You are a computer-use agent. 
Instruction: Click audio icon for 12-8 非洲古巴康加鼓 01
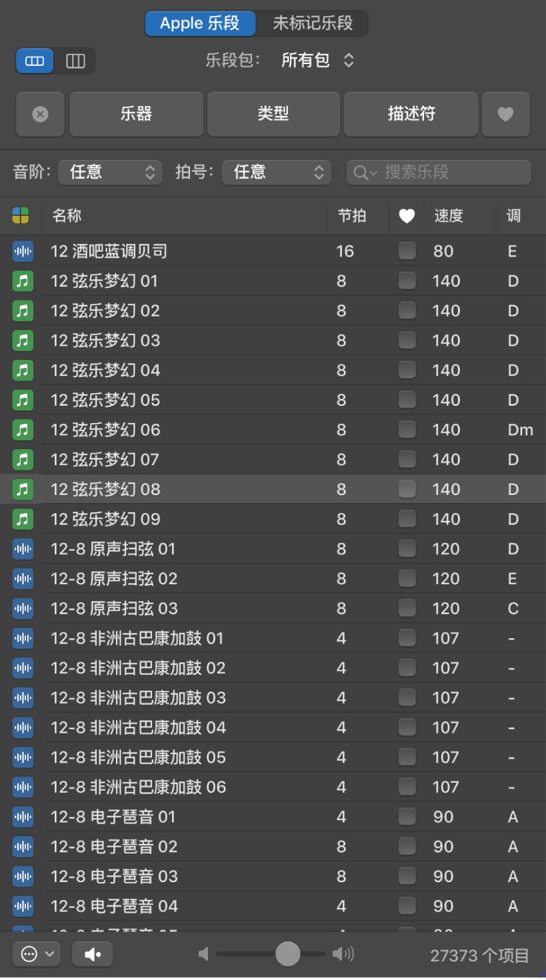(23, 638)
